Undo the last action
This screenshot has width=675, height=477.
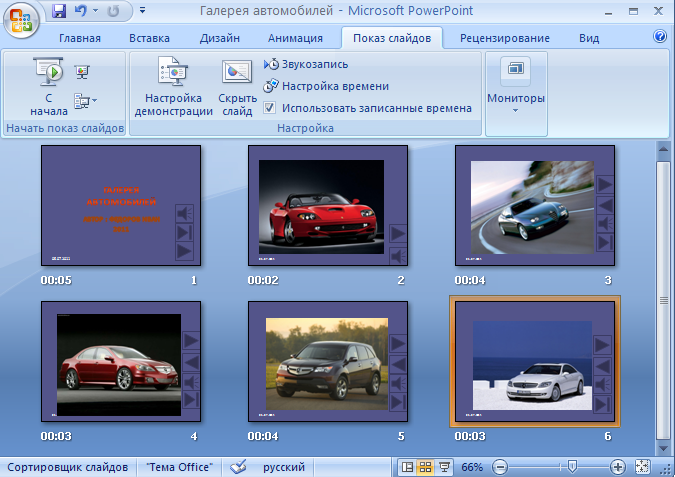(81, 12)
